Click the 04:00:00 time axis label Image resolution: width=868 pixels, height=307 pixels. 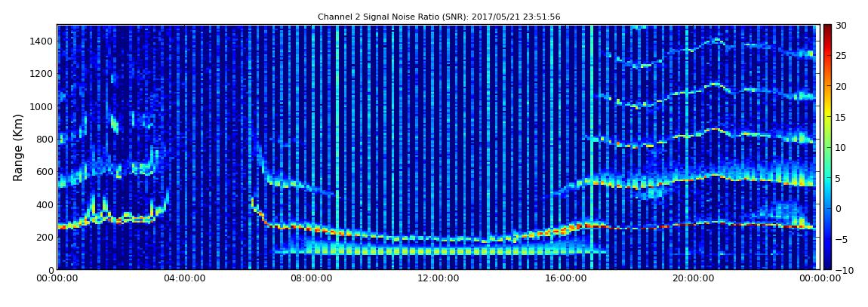pyautogui.click(x=183, y=279)
